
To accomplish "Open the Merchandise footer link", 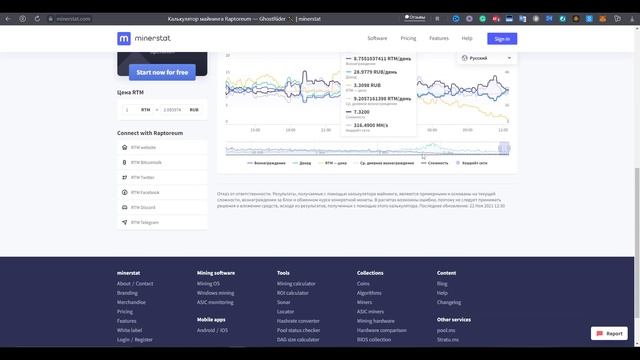I will pos(131,302).
